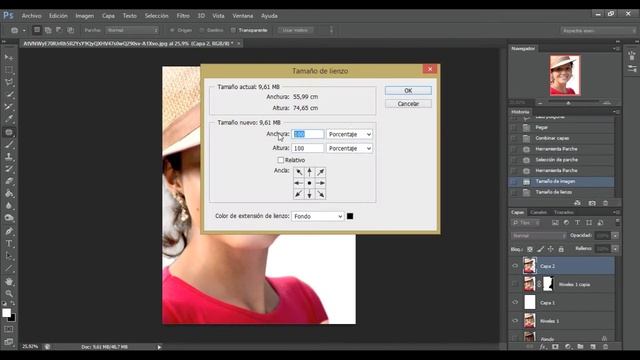640x360 pixels.
Task: Select the Brush tool
Action: 9,144
